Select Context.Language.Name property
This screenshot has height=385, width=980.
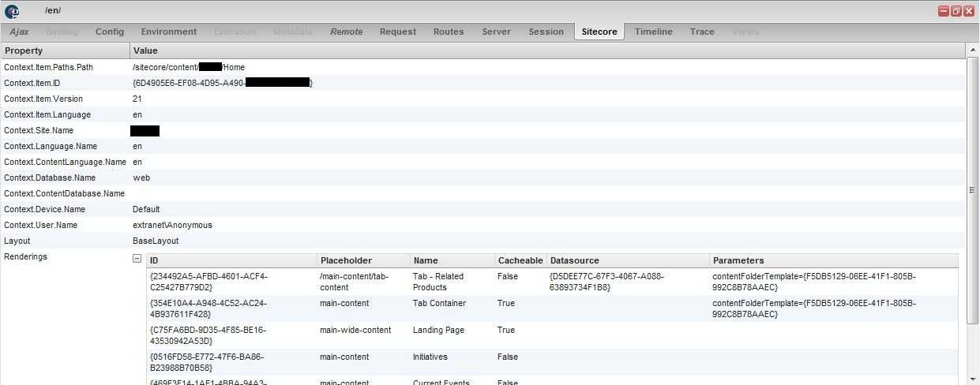click(x=51, y=146)
